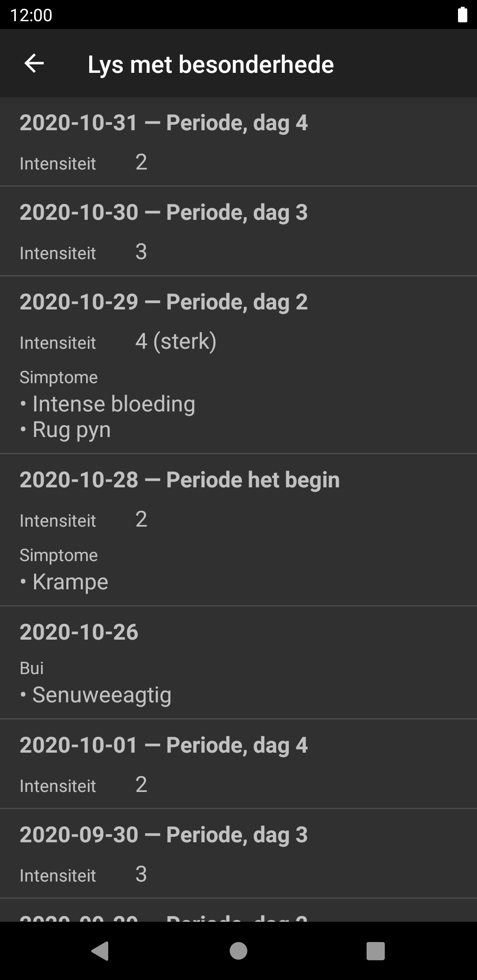Screen dimensions: 477x980
Task: Tap the battery icon in status bar
Action: click(x=462, y=15)
